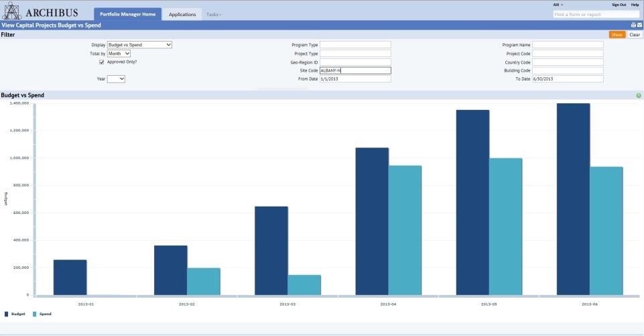Open the Help link

click(x=635, y=5)
